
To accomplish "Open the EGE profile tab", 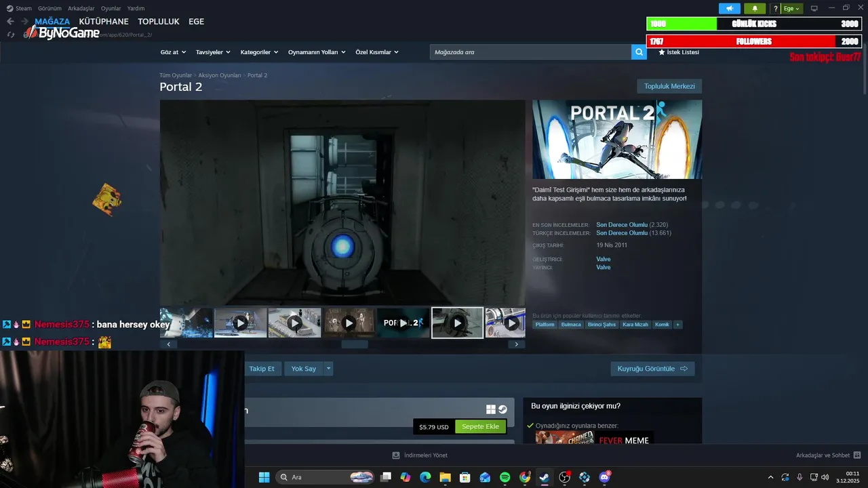I will click(x=197, y=22).
